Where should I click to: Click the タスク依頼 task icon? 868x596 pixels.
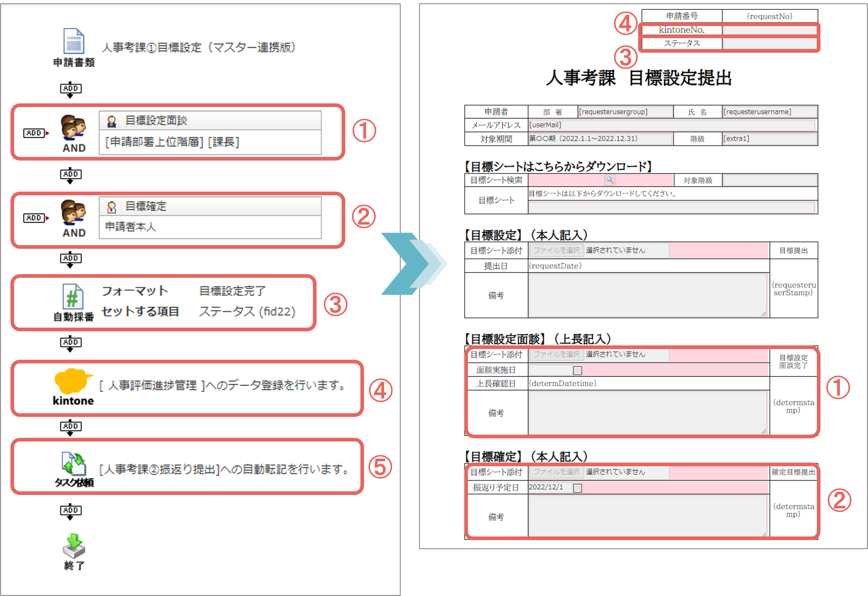point(74,464)
